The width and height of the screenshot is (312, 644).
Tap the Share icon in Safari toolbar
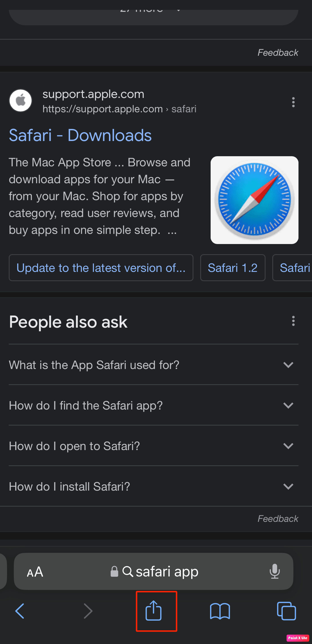coord(153,610)
